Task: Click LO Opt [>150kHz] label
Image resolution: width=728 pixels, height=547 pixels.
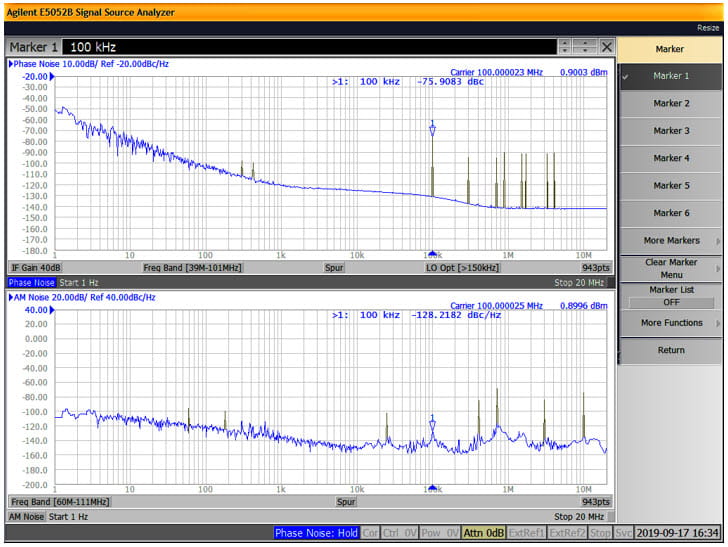Action: coord(462,268)
